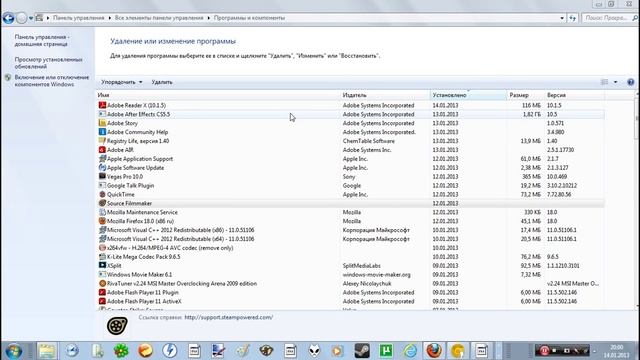Click Все элементы панели управления breadcrumb
This screenshot has height=360, width=640.
coord(159,18)
